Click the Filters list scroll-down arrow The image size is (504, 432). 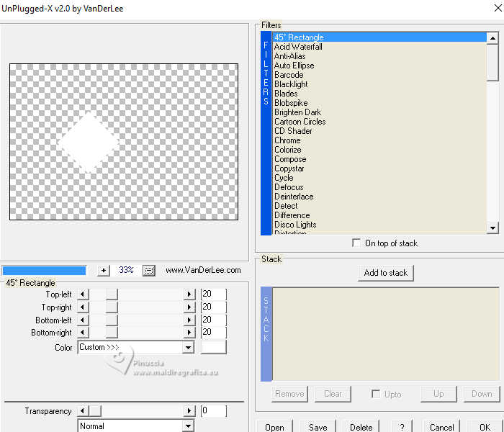tap(492, 228)
